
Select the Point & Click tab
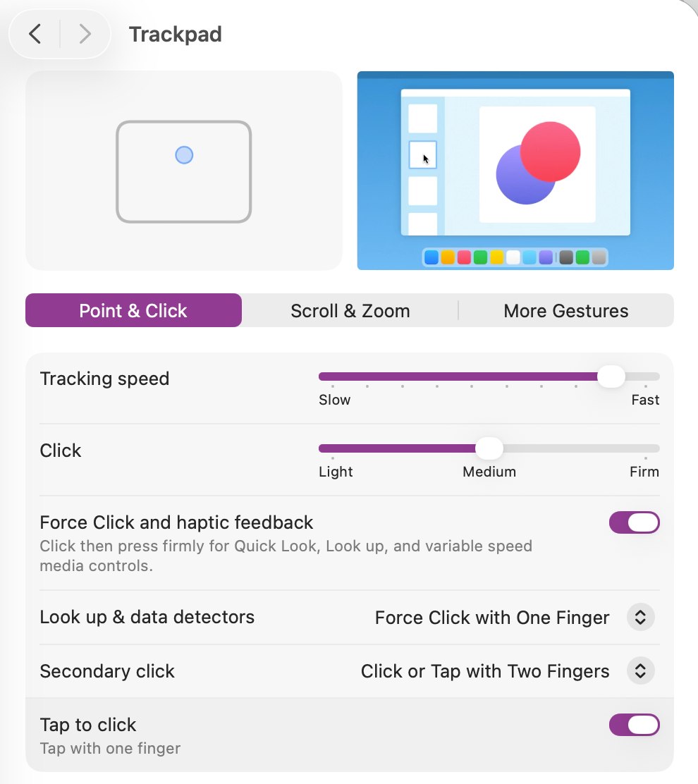133,311
